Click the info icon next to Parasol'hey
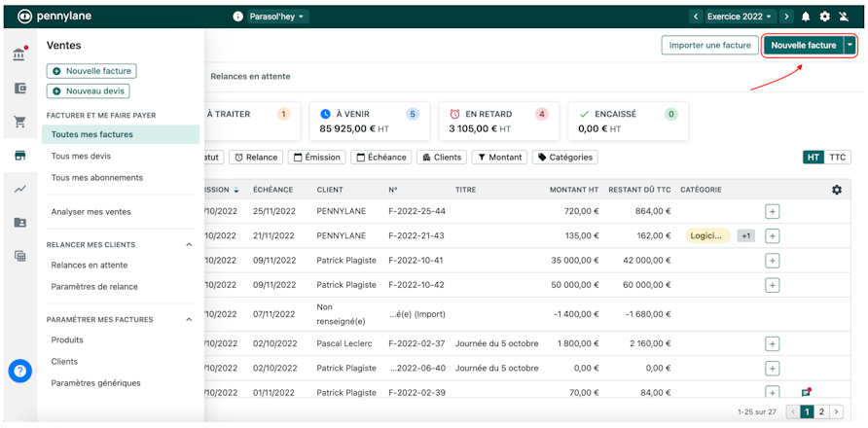Screen dimensions: 868x428 tap(238, 17)
